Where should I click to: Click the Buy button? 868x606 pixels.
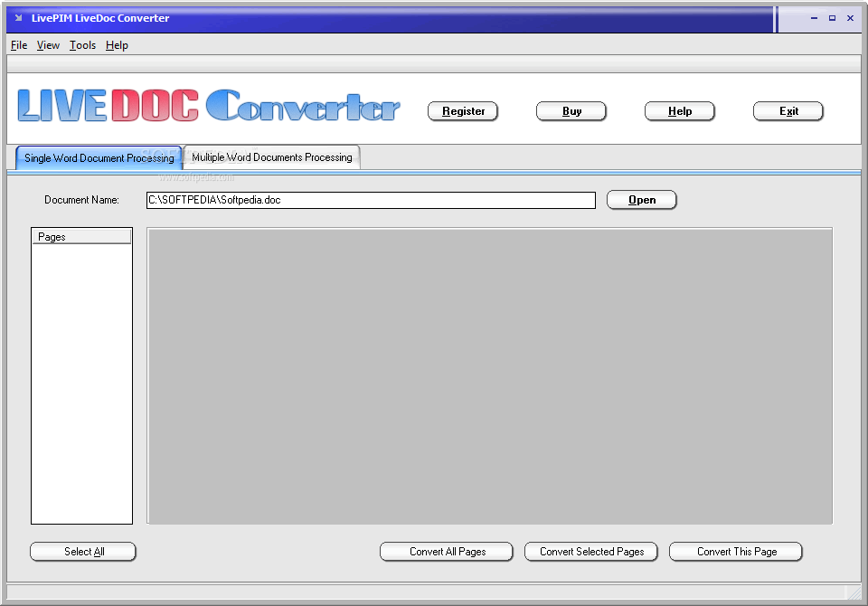[571, 111]
